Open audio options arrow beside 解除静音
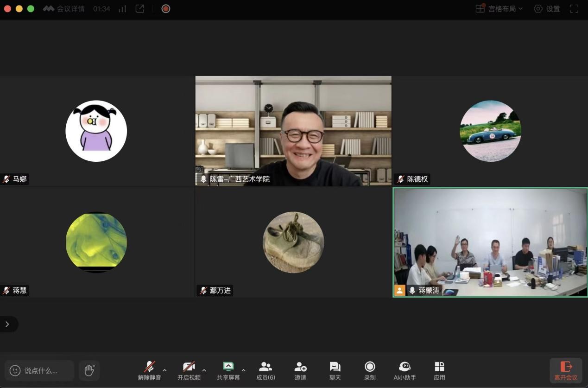This screenshot has width=588, height=388. (164, 370)
